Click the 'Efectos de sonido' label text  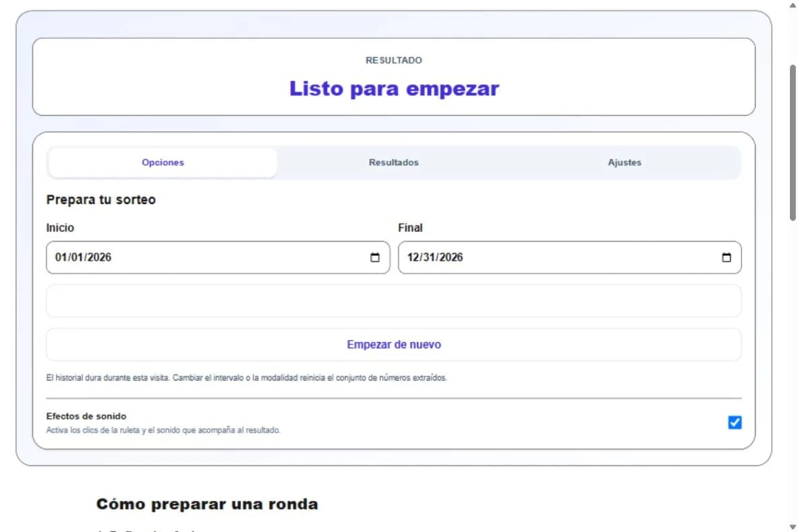86,416
